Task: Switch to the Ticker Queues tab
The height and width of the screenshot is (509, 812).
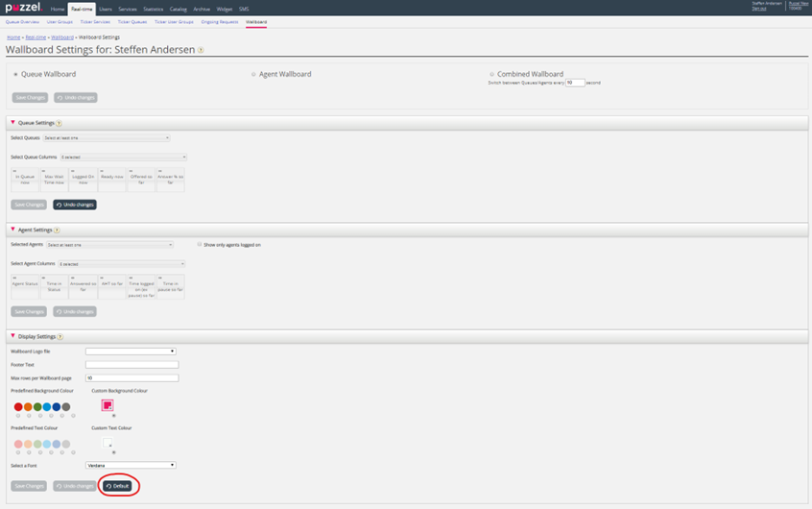Action: pyautogui.click(x=132, y=21)
